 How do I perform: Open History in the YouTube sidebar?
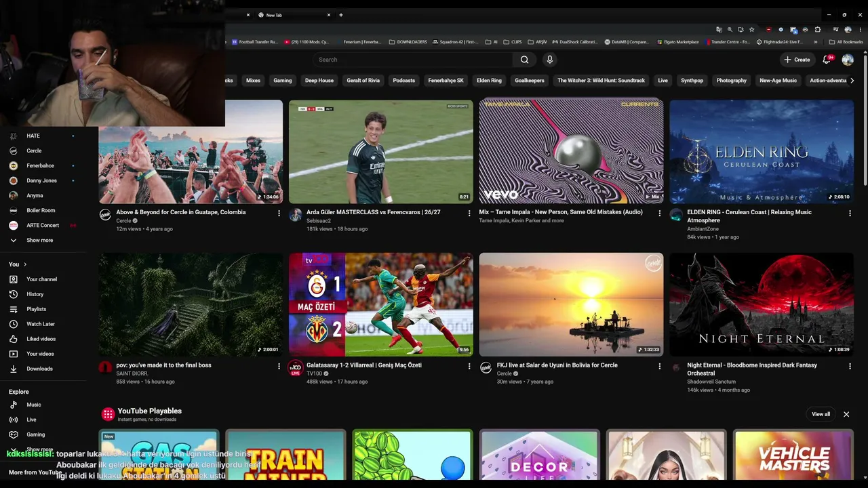pos(35,294)
